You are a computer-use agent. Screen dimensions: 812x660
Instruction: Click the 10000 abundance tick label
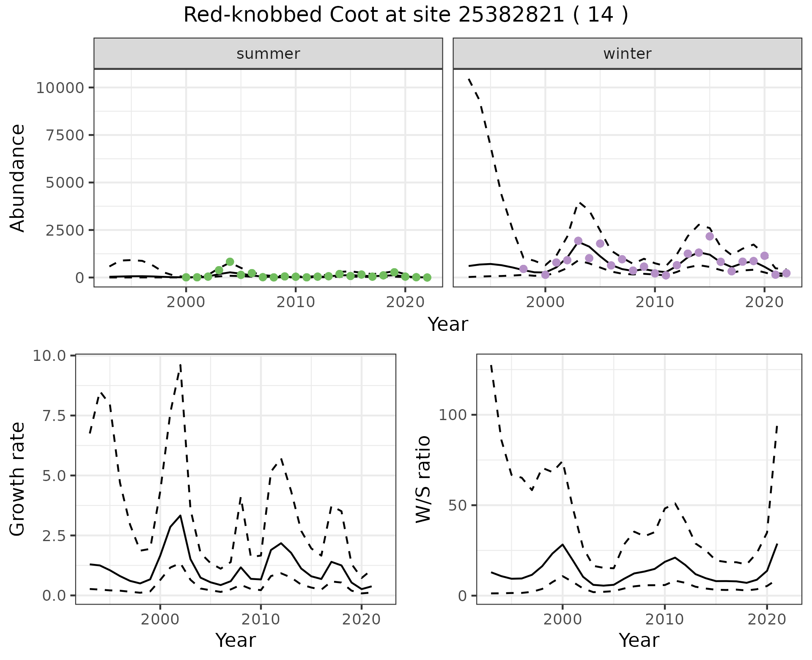pos(60,88)
